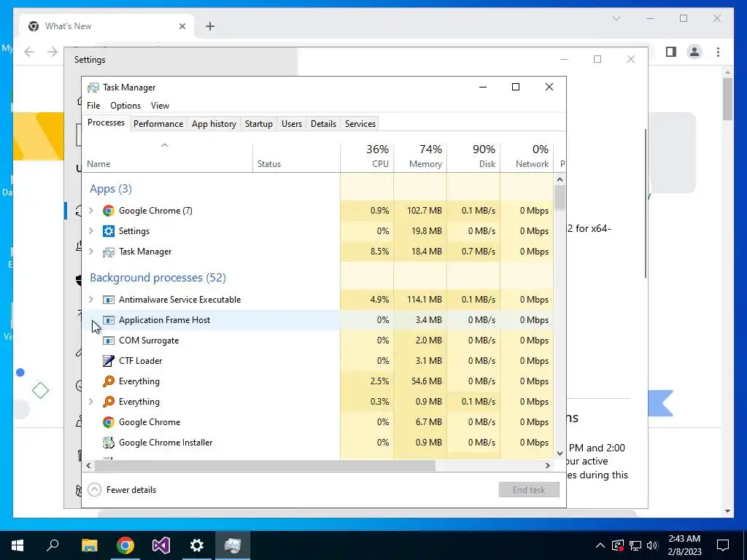Click the Task Manager title bar icon
The image size is (747, 560).
pos(93,87)
